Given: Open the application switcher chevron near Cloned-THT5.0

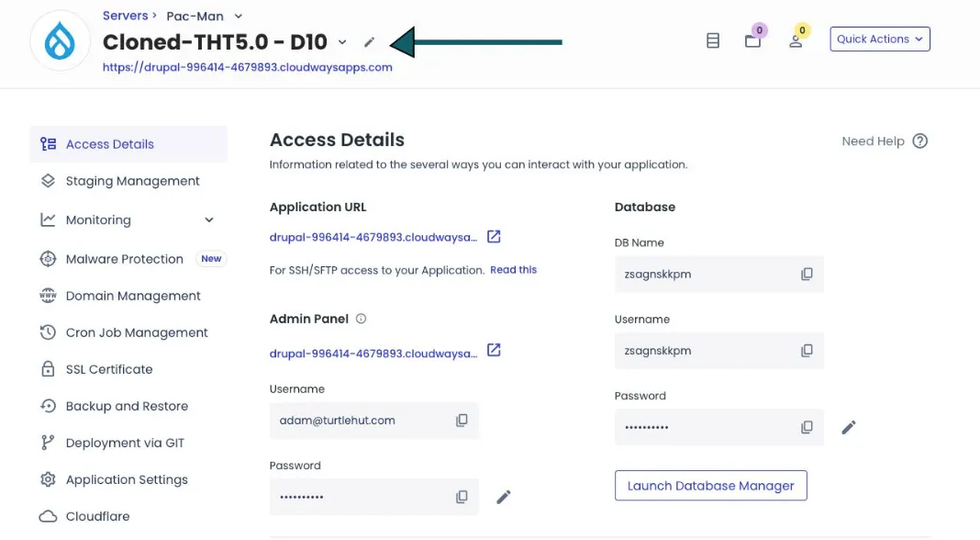Looking at the screenshot, I should 342,42.
